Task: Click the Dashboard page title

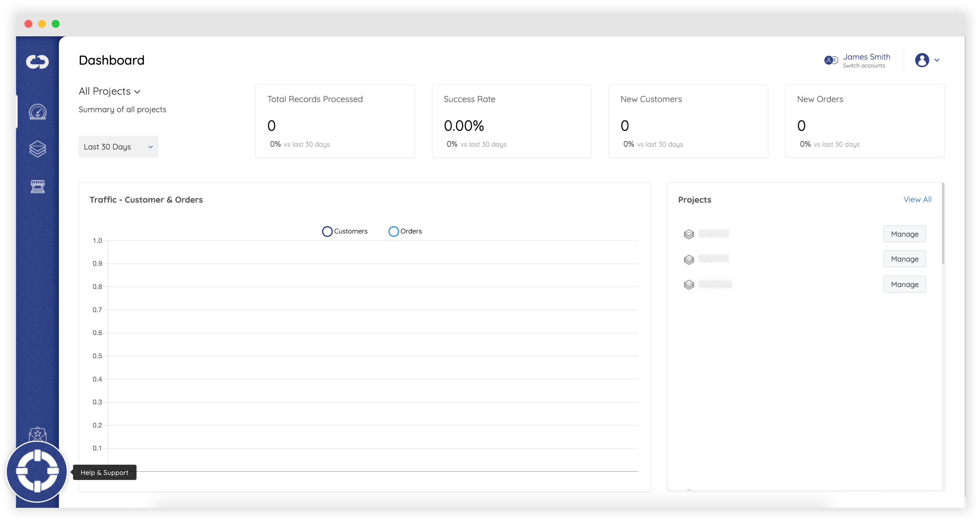Action: (x=112, y=60)
